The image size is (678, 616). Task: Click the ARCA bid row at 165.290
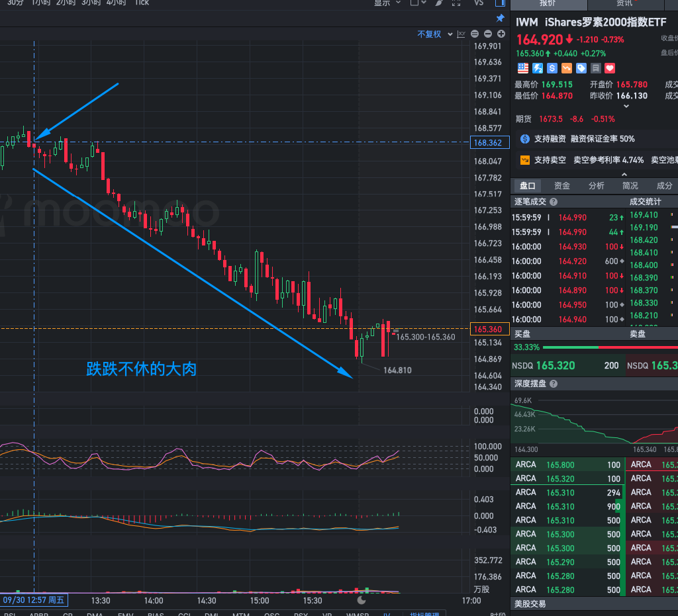567,562
